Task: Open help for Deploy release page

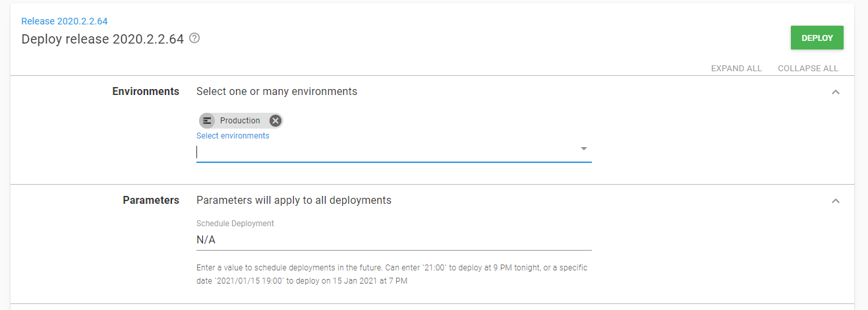Action: click(x=194, y=38)
